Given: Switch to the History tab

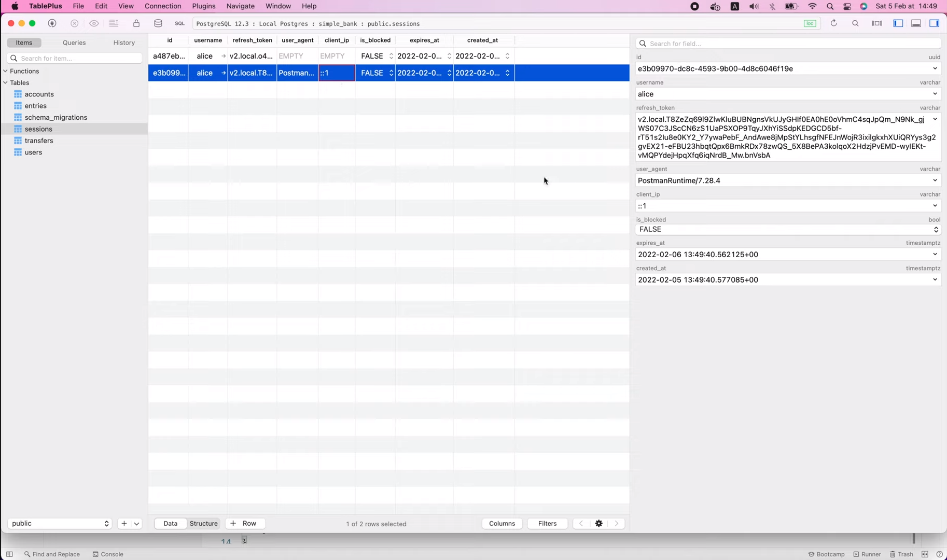Looking at the screenshot, I should [124, 43].
